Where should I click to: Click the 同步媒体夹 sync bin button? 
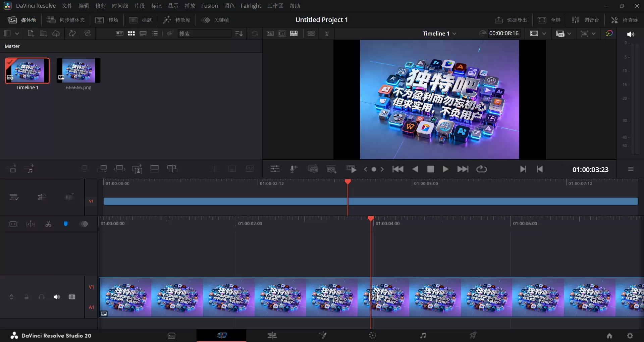tap(66, 20)
